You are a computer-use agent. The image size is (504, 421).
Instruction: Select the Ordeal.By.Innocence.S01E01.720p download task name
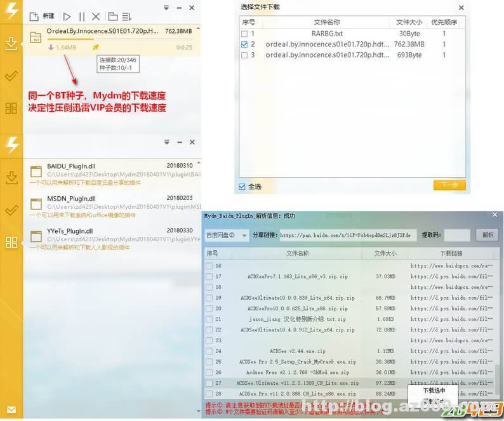point(102,31)
